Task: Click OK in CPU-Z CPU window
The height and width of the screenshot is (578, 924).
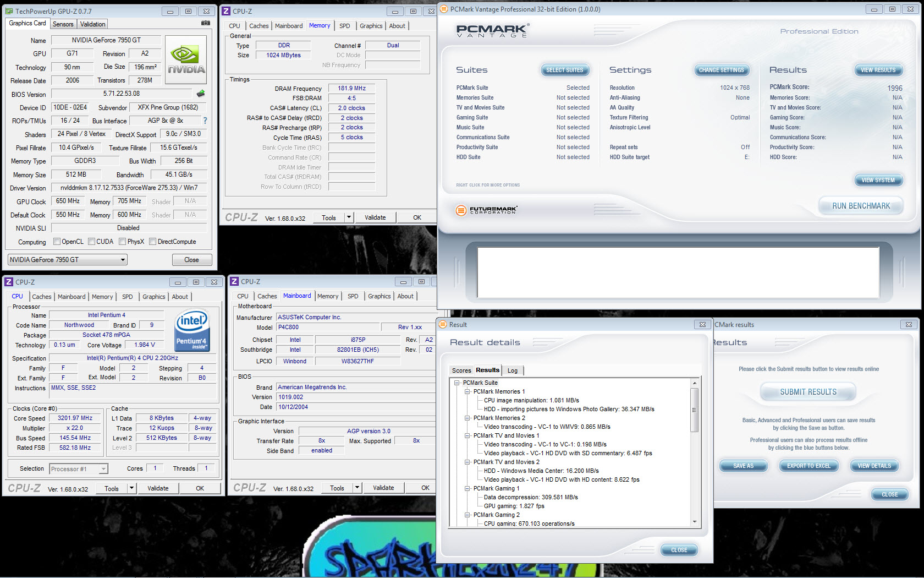Action: [200, 488]
